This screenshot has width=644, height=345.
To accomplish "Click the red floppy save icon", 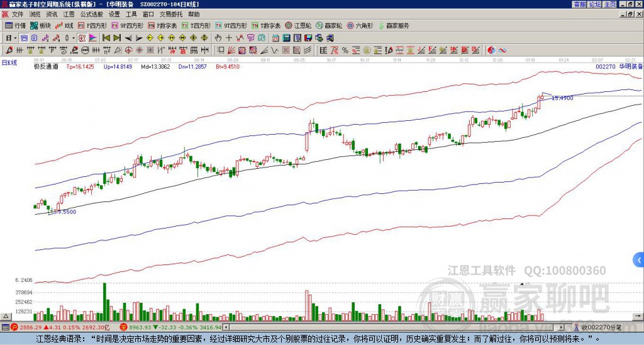I will point(308,38).
